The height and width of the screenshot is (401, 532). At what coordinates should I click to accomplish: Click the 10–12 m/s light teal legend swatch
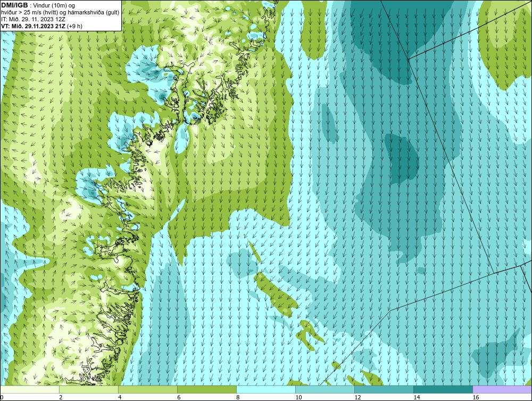pos(325,389)
